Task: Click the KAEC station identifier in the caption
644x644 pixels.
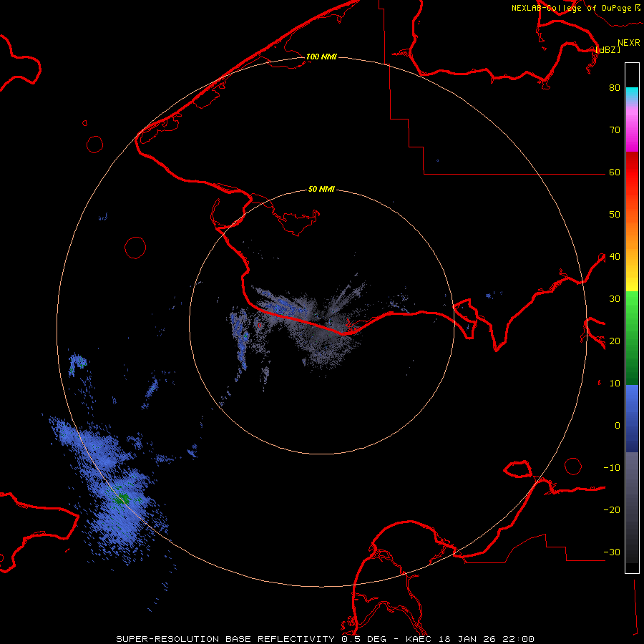Action: (419, 639)
